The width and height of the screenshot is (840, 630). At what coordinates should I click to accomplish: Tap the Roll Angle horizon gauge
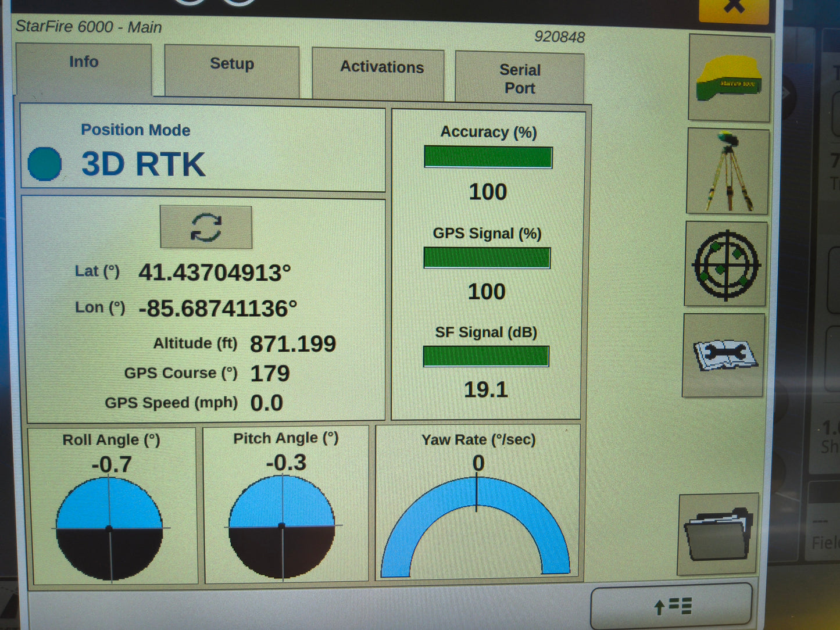coord(109,528)
